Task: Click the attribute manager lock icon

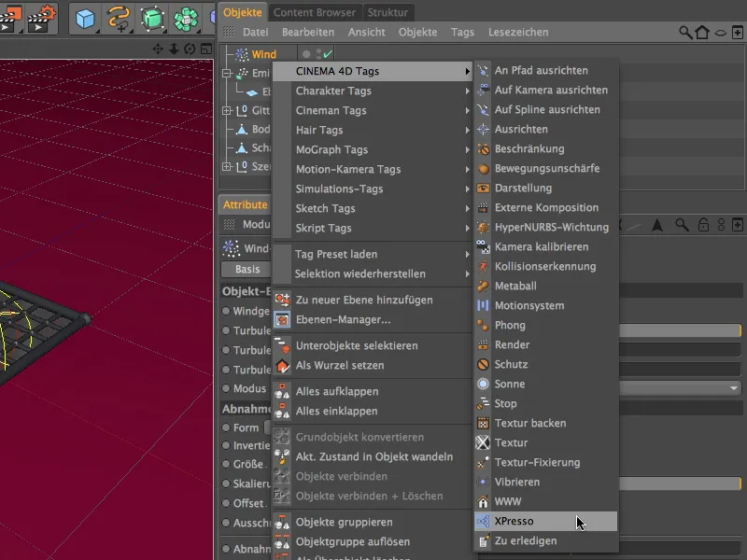Action: click(x=703, y=224)
